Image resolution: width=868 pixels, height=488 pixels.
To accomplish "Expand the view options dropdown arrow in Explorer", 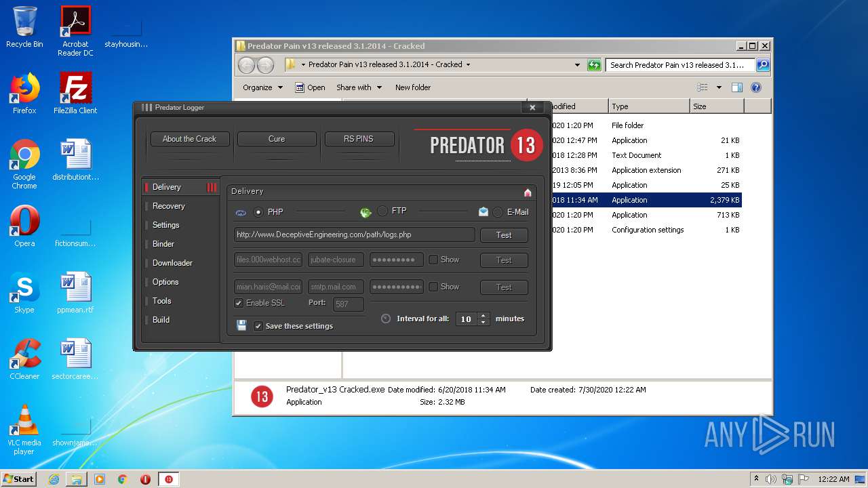I will click(719, 87).
